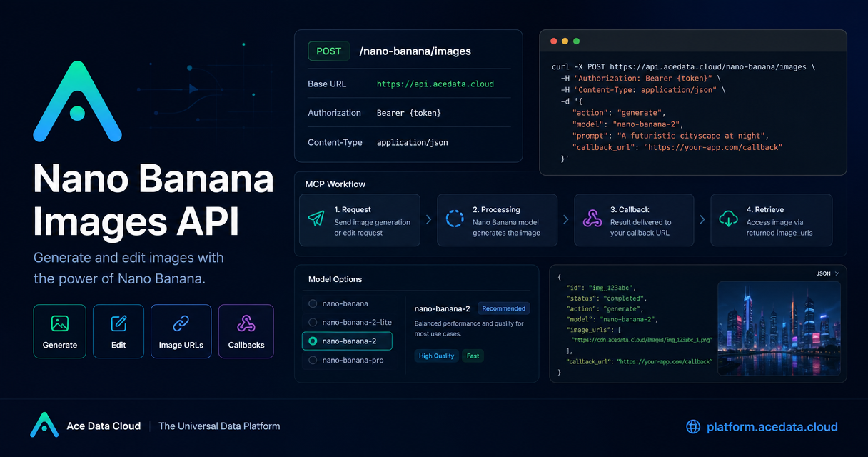
Task: Select the nano-banana-2 radio option
Action: coord(313,341)
